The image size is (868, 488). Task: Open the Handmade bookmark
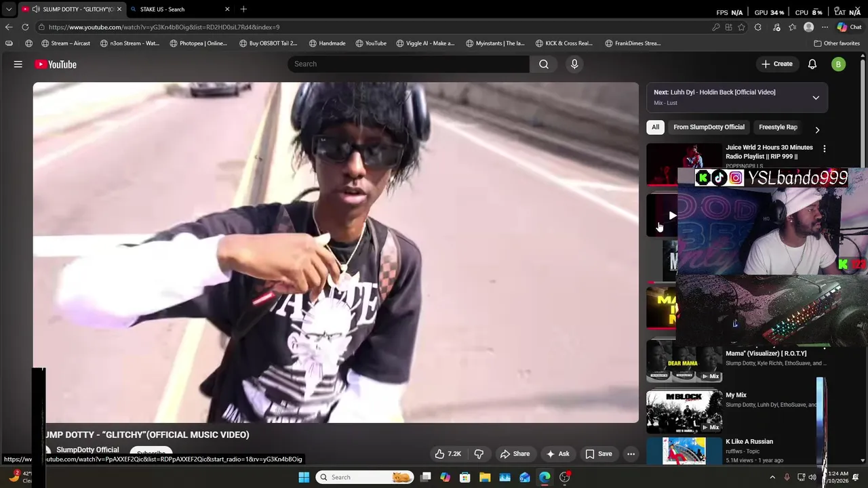328,43
